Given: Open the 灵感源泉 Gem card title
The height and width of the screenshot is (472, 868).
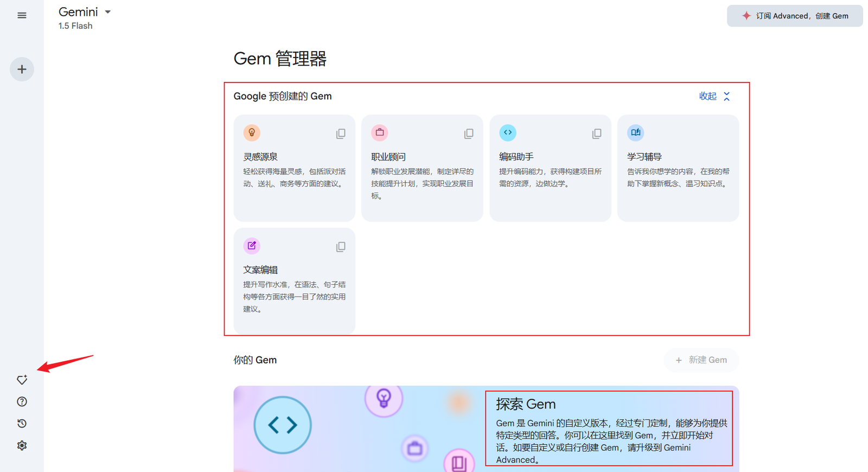Looking at the screenshot, I should tap(260, 157).
